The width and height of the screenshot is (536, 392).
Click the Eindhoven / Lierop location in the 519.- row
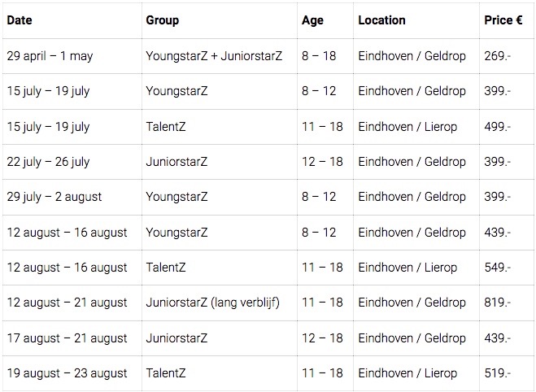(x=407, y=373)
